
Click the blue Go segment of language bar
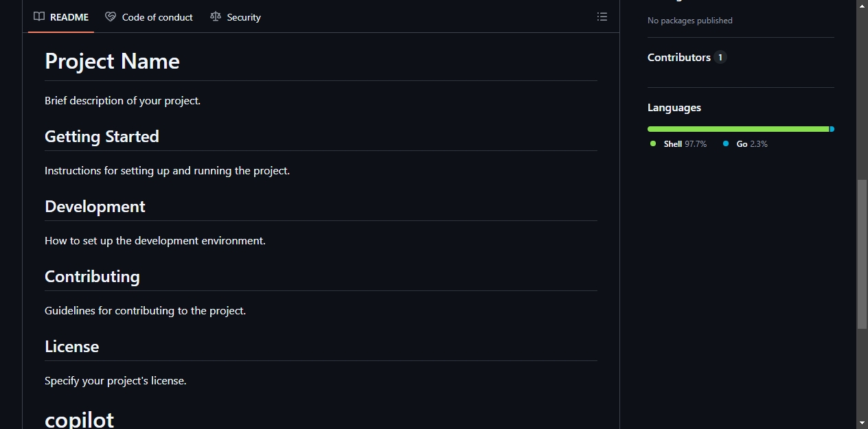[x=832, y=129]
